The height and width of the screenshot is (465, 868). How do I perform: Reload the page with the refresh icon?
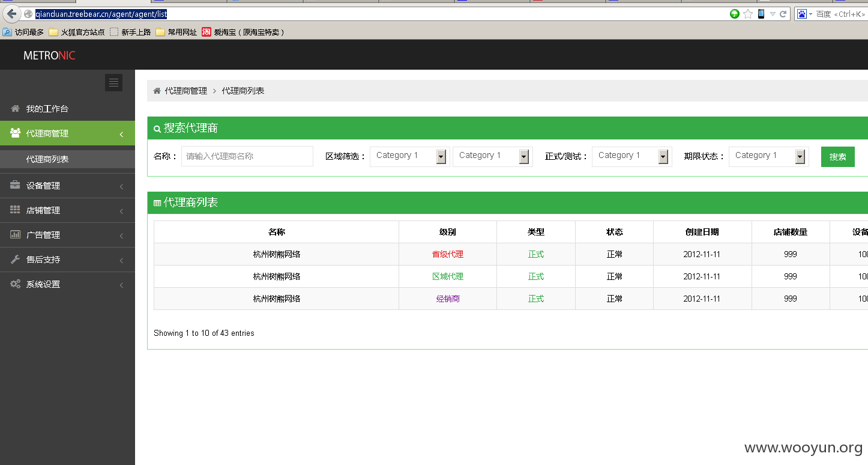783,14
